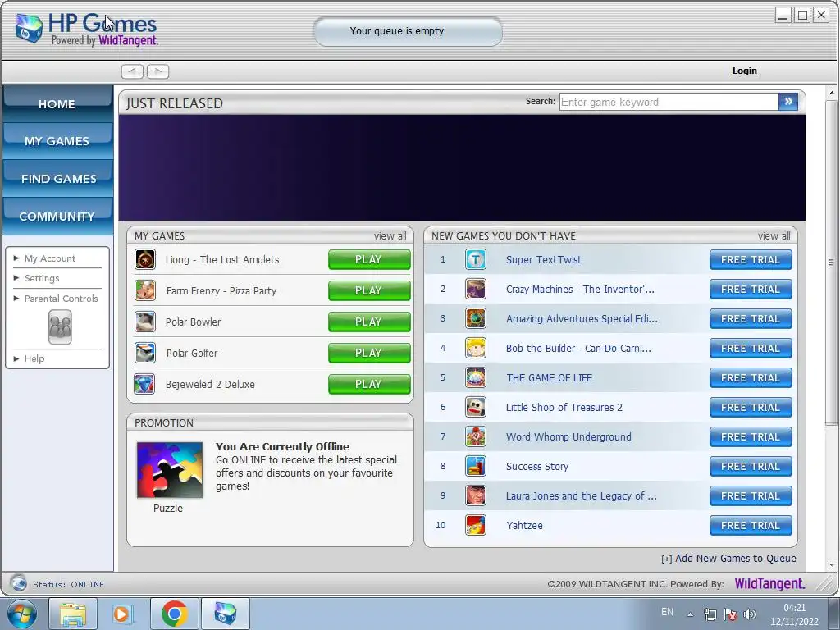The width and height of the screenshot is (840, 630).
Task: Click the HP Games logo box icon
Action: pos(29,29)
